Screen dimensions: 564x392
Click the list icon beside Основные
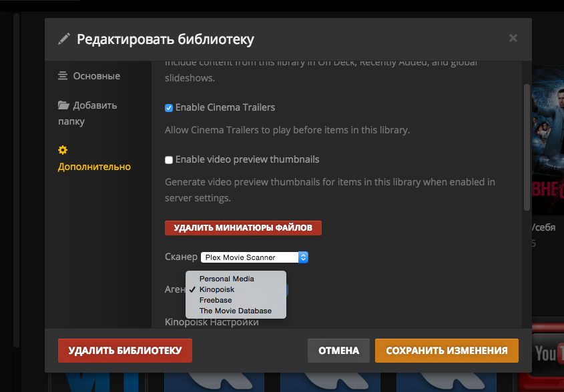[x=63, y=76]
